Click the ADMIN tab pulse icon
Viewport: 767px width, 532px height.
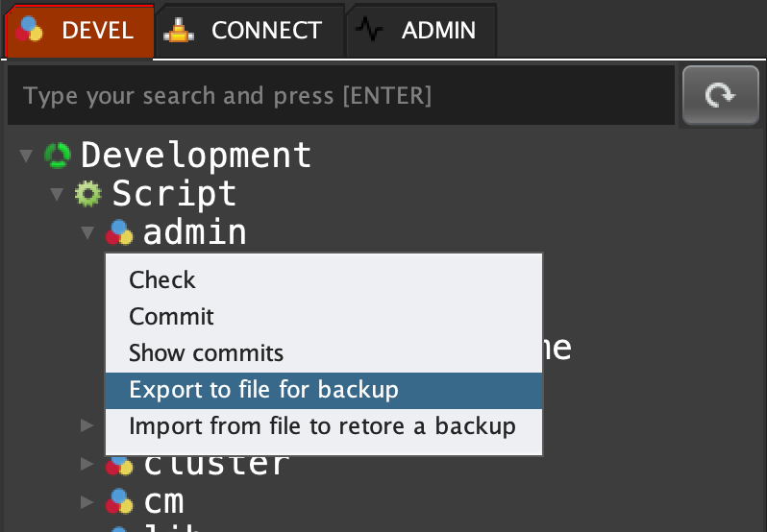tap(369, 30)
